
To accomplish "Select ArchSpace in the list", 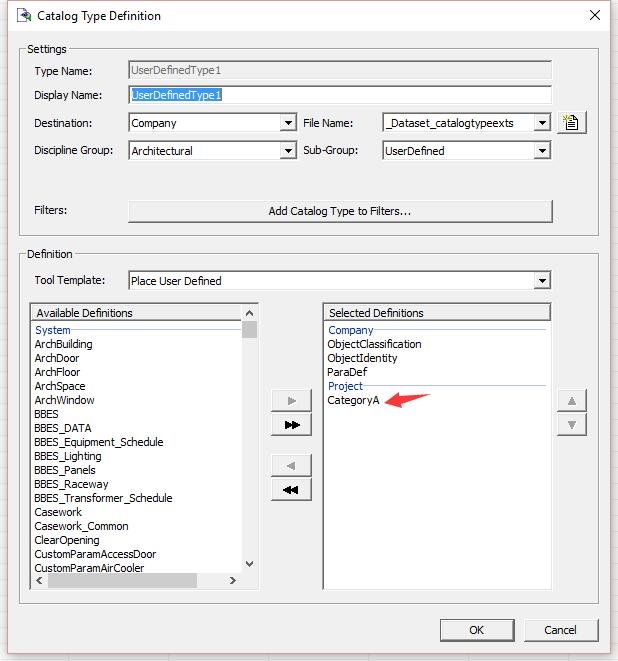I will (x=60, y=386).
